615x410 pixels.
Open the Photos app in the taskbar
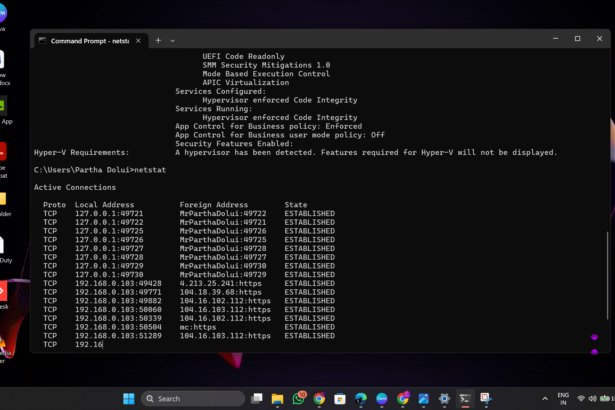point(423,399)
